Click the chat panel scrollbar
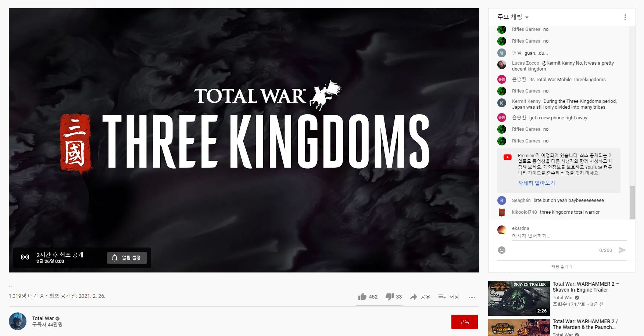 click(x=632, y=202)
